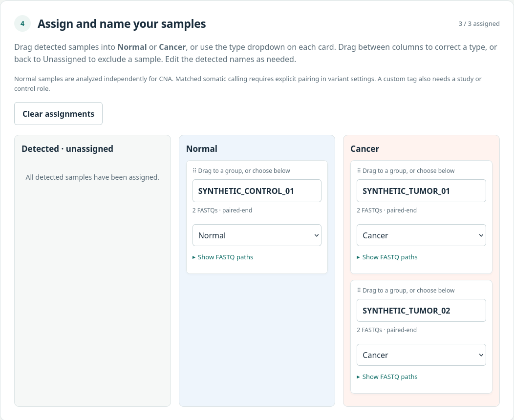Click 'All detected samples have been assigned.' message

(92, 177)
